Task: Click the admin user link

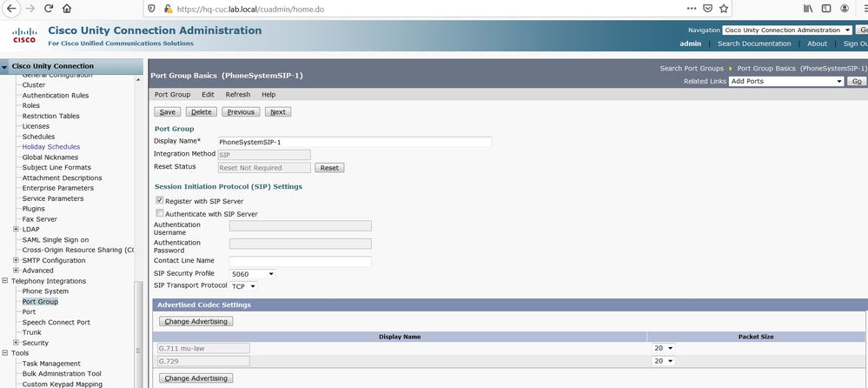Action: tap(690, 43)
